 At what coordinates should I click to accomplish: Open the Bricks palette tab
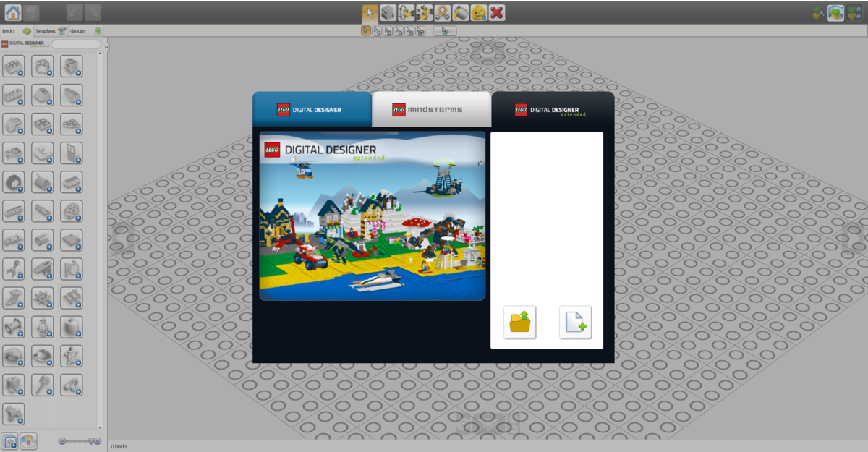[x=17, y=31]
